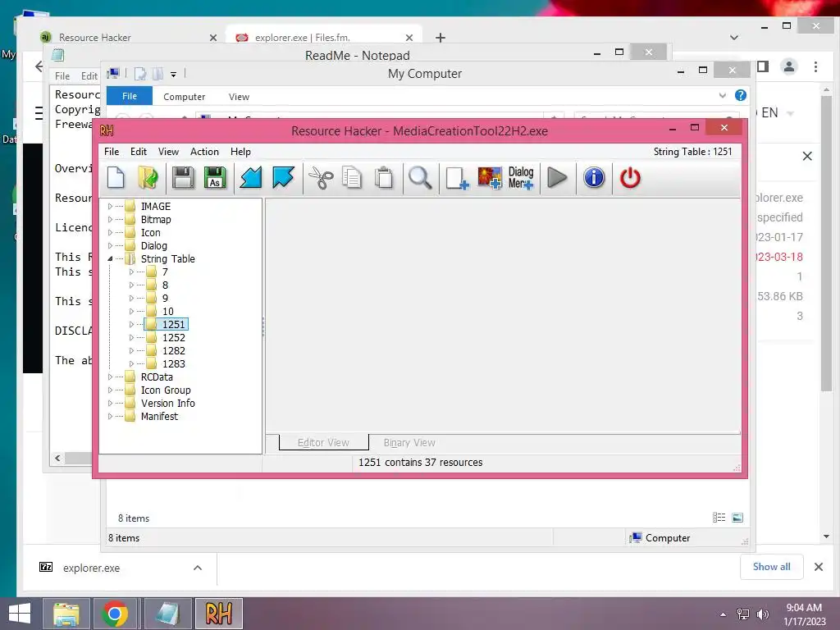Add new resource with page-plus icon

pyautogui.click(x=457, y=178)
